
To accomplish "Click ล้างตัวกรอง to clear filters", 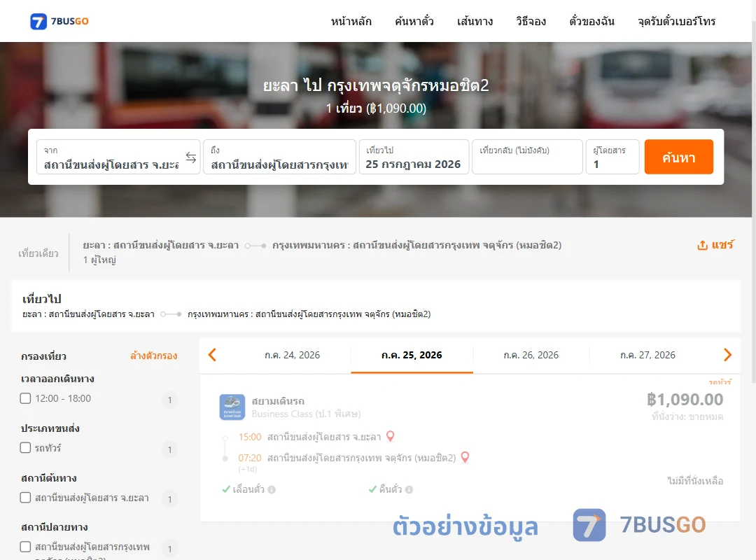I will click(154, 356).
